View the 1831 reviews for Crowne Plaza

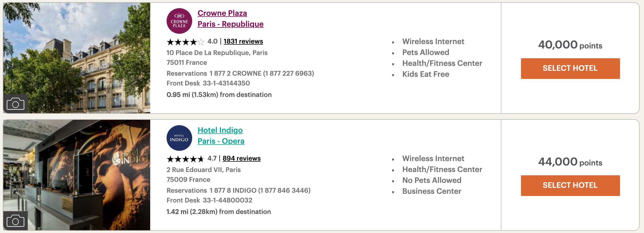click(243, 41)
